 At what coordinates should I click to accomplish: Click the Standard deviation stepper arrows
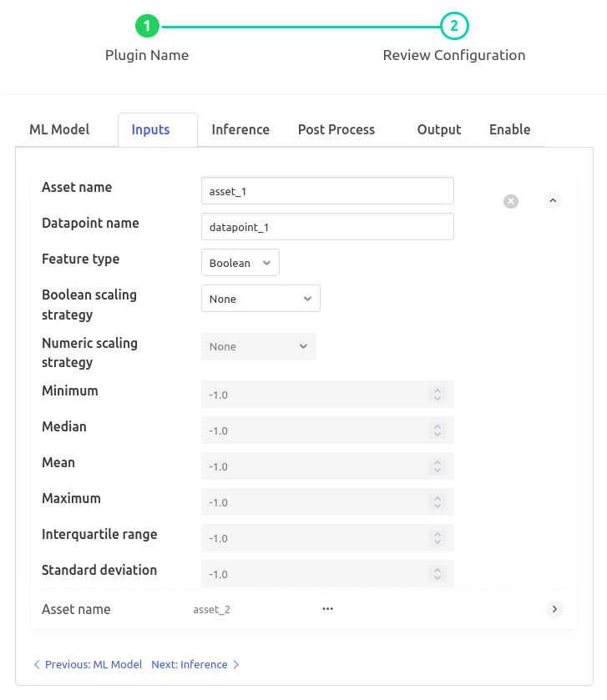click(437, 574)
